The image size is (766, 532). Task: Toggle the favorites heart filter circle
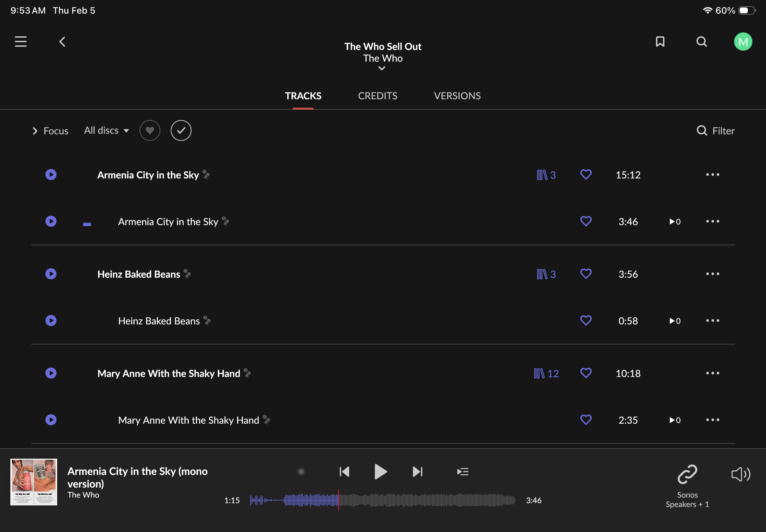click(x=150, y=130)
